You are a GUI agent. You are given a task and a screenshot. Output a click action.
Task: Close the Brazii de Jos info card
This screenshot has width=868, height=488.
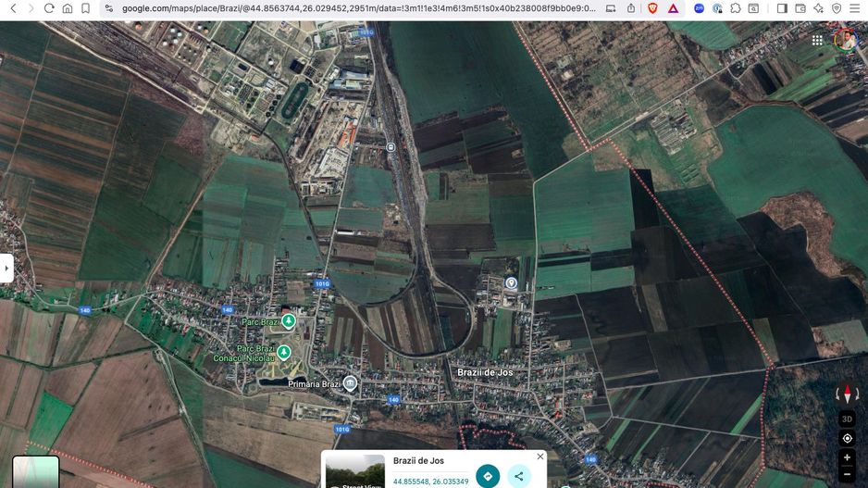tap(539, 457)
